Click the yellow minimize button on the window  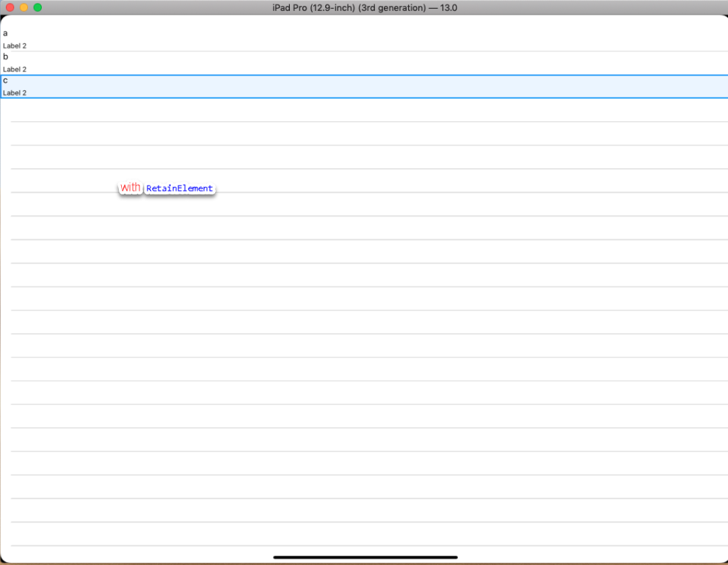coord(21,7)
